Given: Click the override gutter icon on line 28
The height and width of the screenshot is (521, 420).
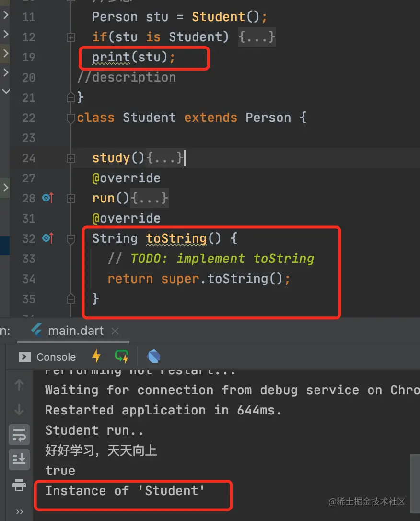Looking at the screenshot, I should 48,198.
